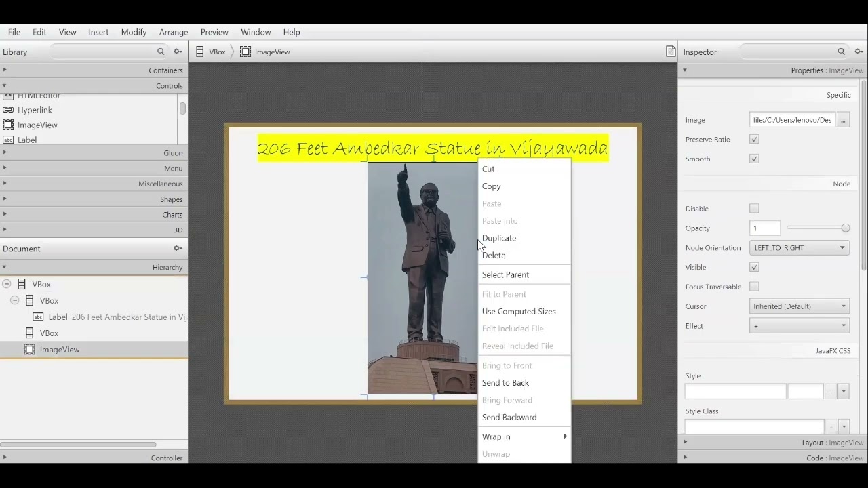Toggle the Smooth checkbox

click(754, 159)
